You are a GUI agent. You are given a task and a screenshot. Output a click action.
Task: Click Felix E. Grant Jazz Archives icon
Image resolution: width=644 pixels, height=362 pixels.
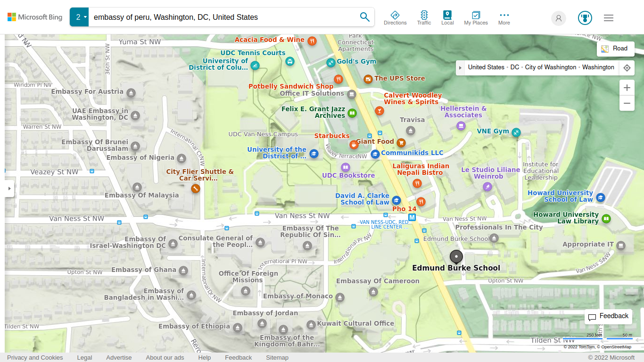click(x=352, y=113)
